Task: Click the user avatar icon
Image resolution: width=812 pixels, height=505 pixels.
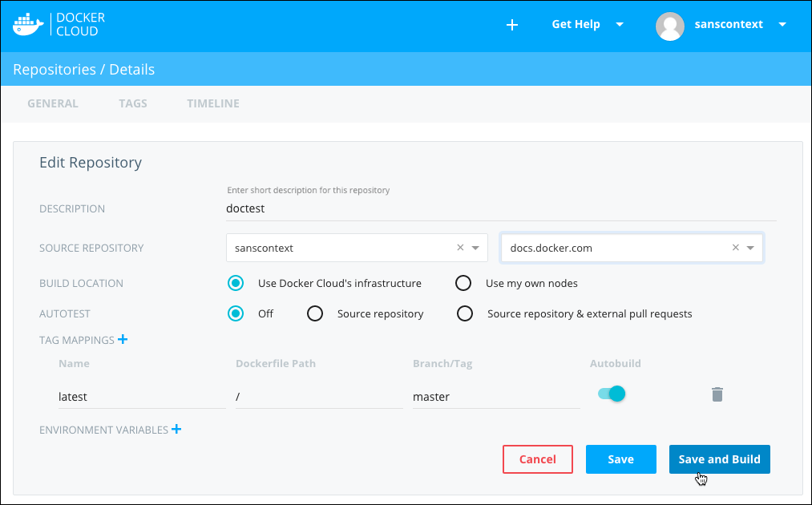Action: pyautogui.click(x=669, y=25)
